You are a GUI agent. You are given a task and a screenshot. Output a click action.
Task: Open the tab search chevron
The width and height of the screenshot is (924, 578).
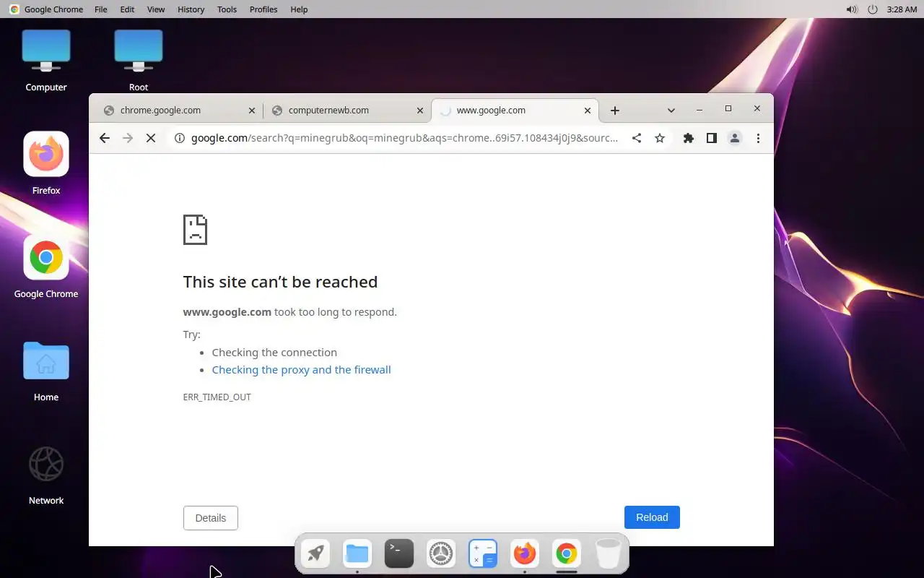tap(671, 111)
